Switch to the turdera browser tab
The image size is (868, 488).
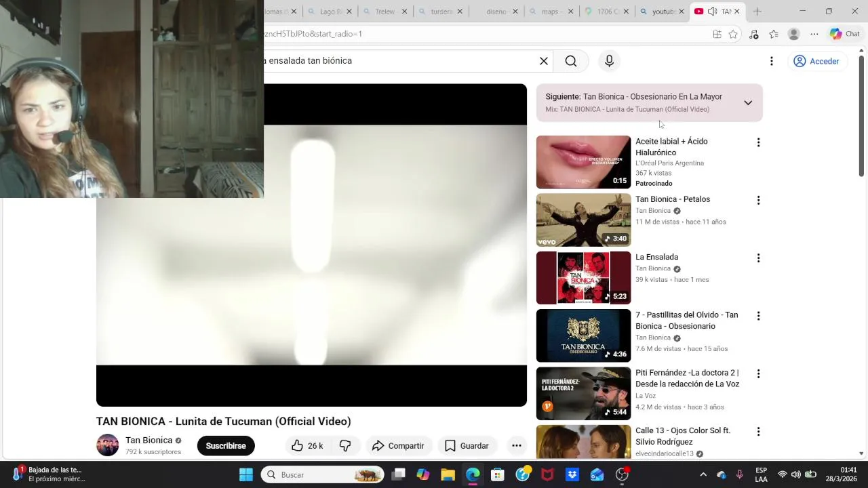click(x=441, y=12)
